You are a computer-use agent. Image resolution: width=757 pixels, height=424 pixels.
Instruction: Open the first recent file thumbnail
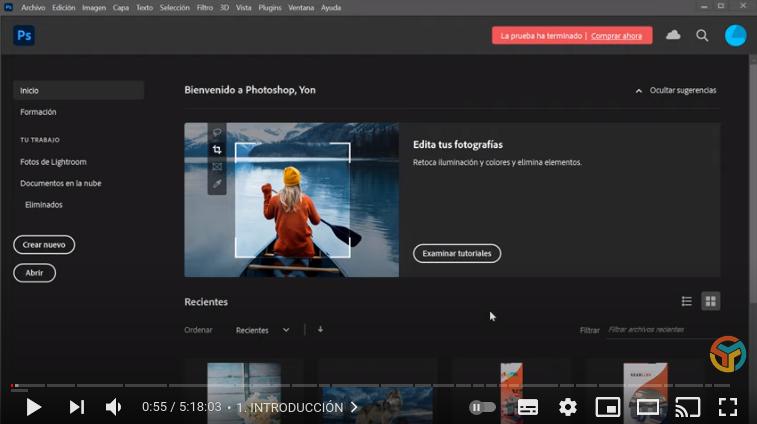244,392
